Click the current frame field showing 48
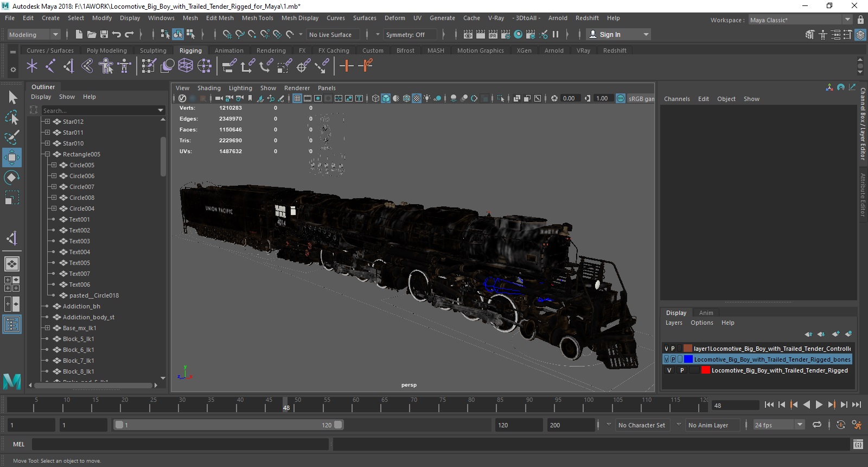868x467 pixels. tap(735, 406)
